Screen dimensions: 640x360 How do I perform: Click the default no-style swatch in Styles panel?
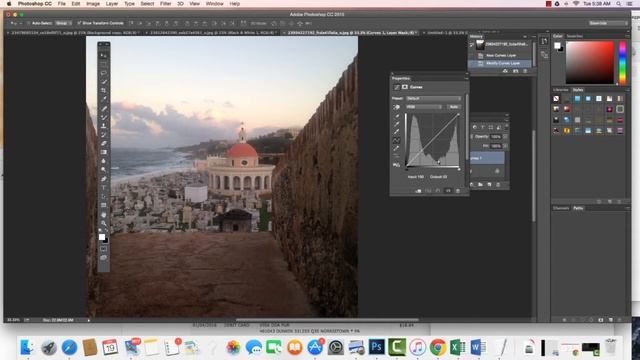(x=556, y=99)
